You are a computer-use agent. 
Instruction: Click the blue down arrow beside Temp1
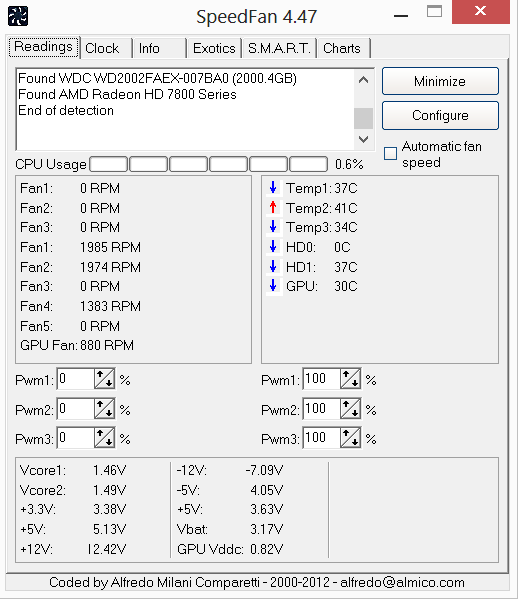tap(273, 187)
